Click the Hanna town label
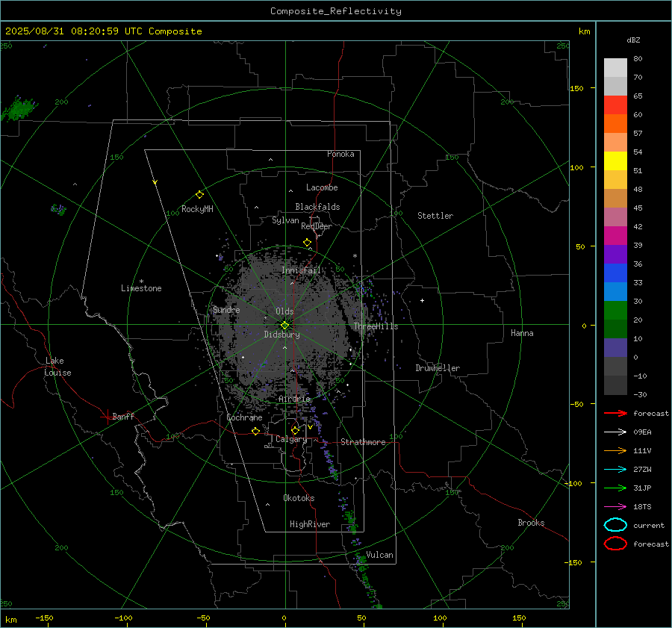This screenshot has height=628, width=672. [x=522, y=333]
